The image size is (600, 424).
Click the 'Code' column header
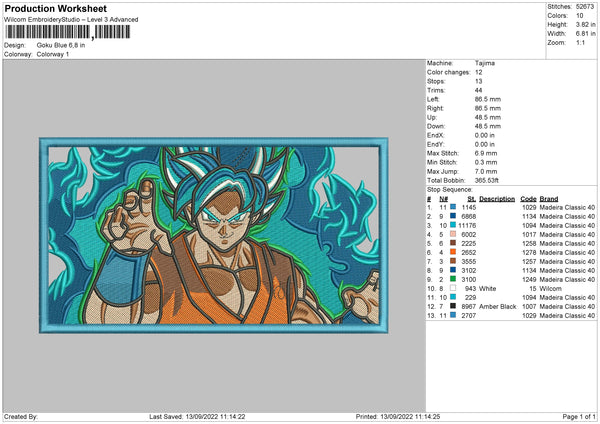(528, 199)
